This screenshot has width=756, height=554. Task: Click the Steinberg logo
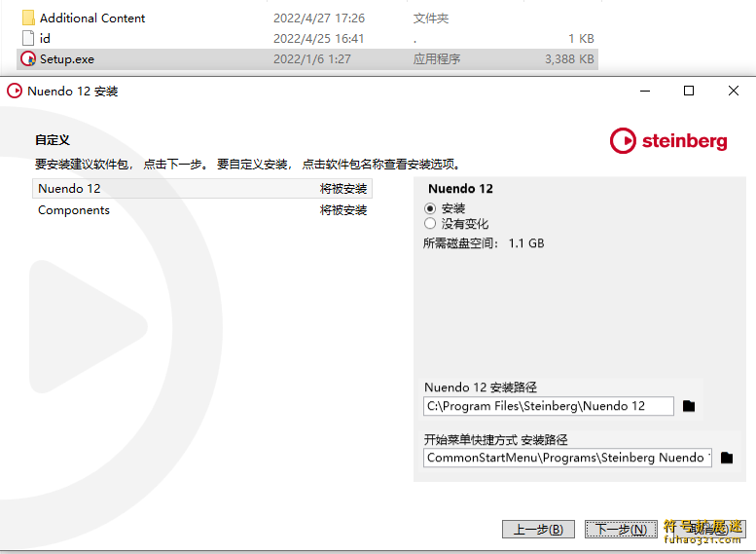(668, 140)
